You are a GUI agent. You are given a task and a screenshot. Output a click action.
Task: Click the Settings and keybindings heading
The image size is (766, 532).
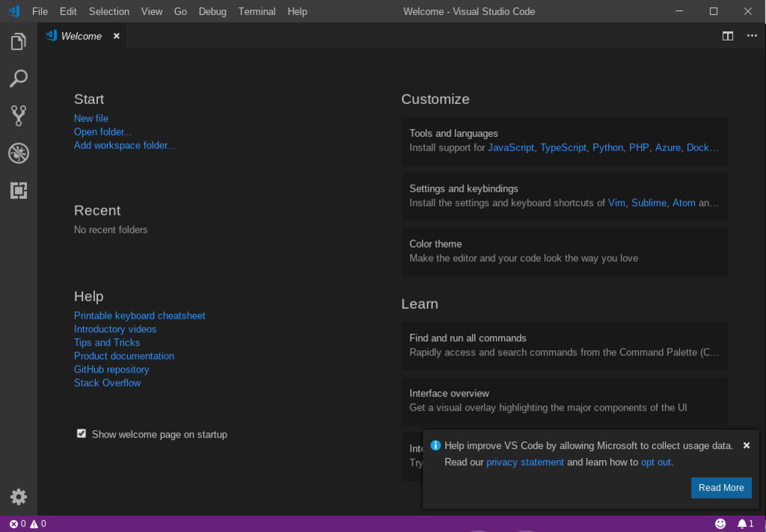464,189
